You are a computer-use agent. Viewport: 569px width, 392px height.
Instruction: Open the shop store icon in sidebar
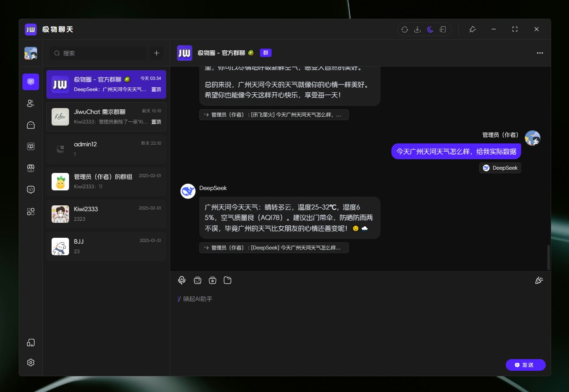[x=31, y=168]
